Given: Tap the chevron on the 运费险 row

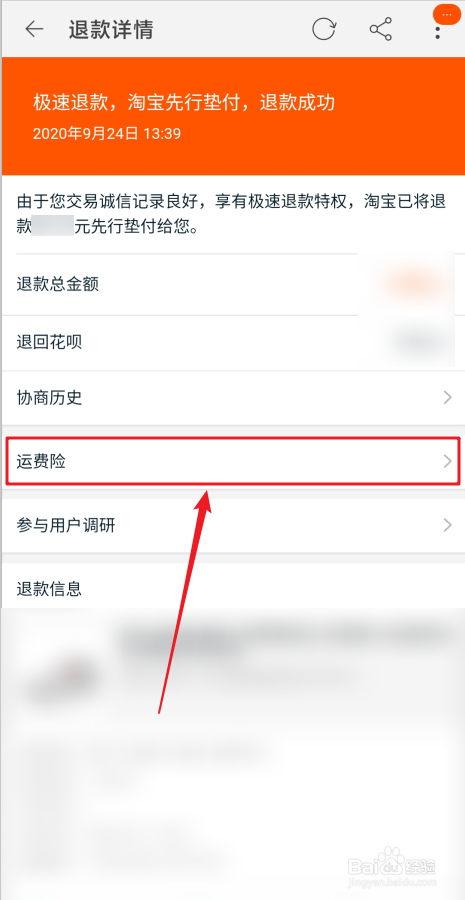Looking at the screenshot, I should 448,461.
